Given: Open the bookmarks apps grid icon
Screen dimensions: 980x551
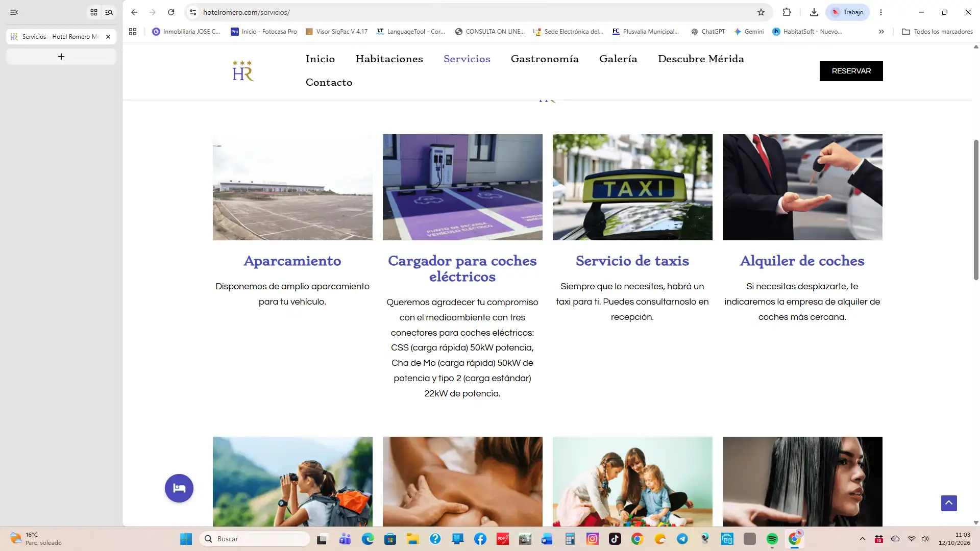Looking at the screenshot, I should [x=133, y=32].
